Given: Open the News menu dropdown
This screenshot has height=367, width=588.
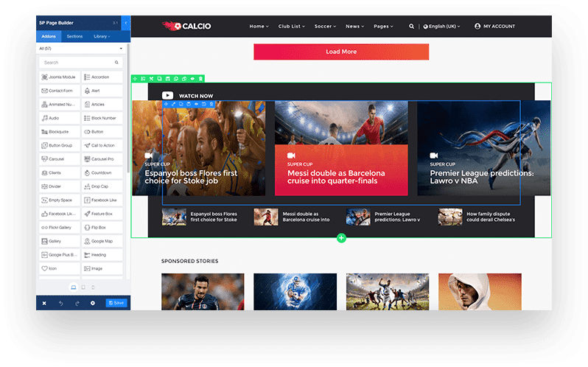Looking at the screenshot, I should pyautogui.click(x=354, y=27).
